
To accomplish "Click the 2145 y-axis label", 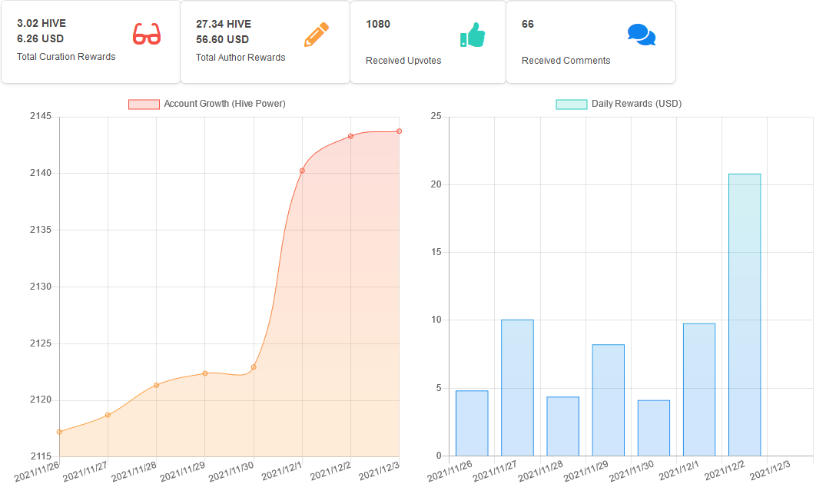I will [41, 116].
